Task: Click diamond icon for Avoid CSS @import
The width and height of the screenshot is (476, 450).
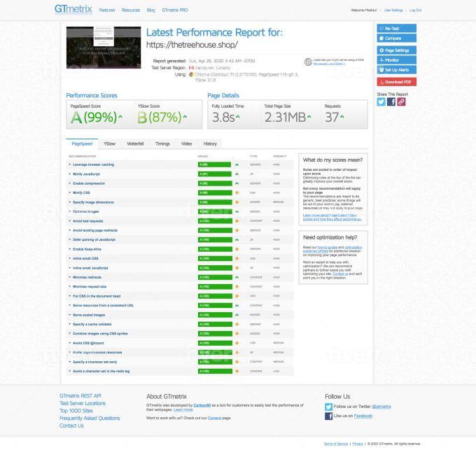Action: point(237,343)
